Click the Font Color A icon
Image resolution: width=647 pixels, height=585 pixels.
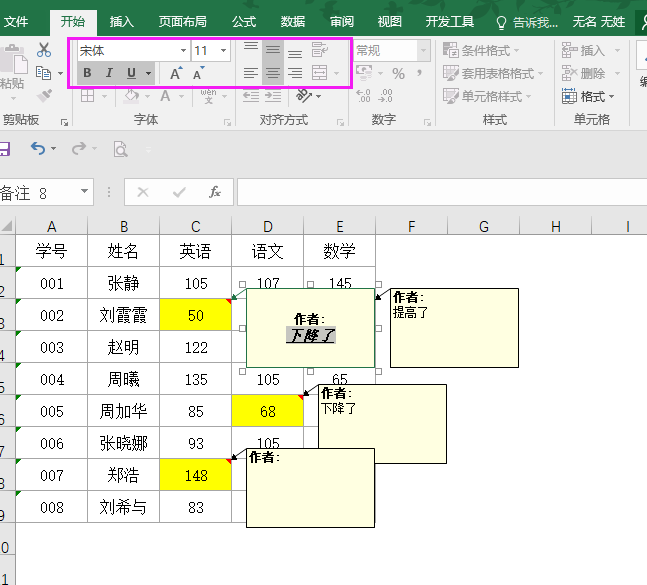pos(165,96)
